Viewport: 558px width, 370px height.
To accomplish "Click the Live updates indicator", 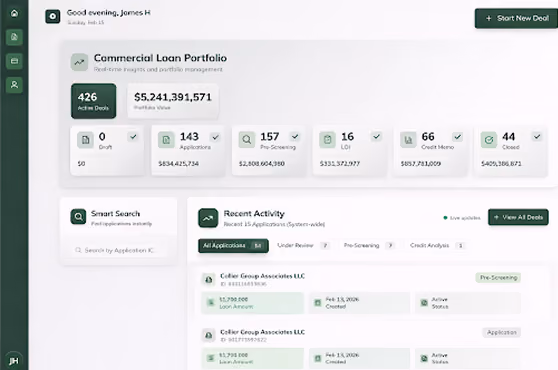I will point(462,218).
